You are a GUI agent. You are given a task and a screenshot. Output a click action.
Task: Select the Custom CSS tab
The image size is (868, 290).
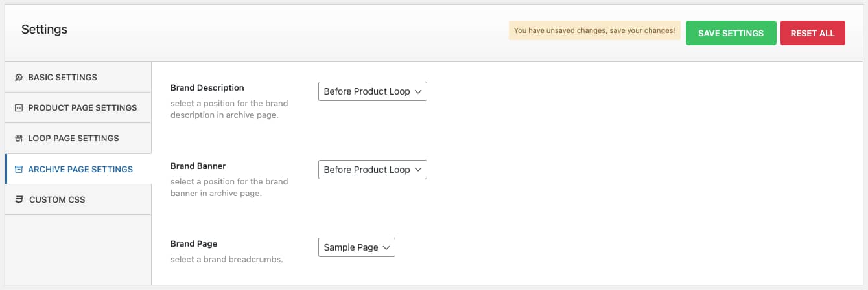coord(78,199)
